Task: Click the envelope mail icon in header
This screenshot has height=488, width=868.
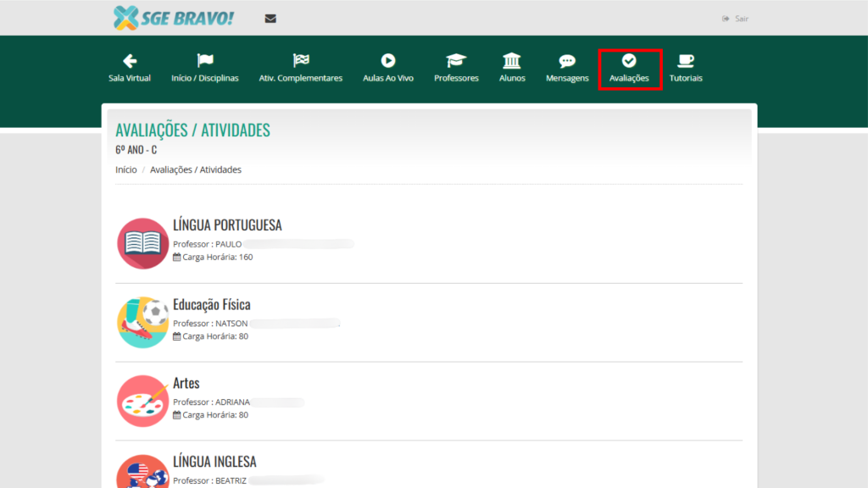Action: (x=270, y=19)
